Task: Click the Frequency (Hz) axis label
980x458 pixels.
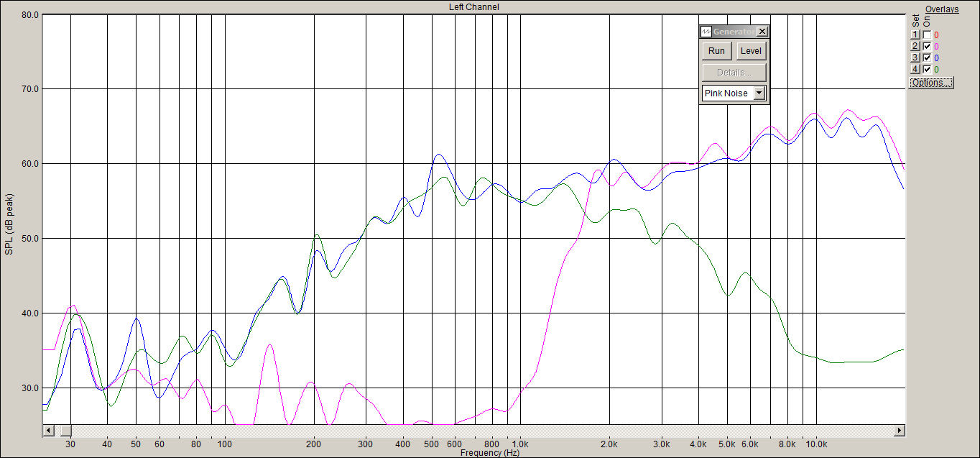Action: 490,453
